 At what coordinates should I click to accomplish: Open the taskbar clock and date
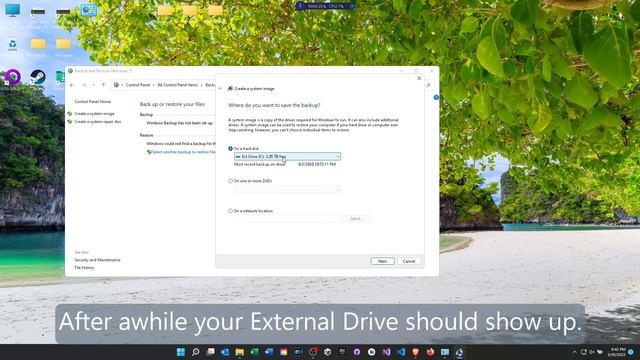tap(616, 352)
